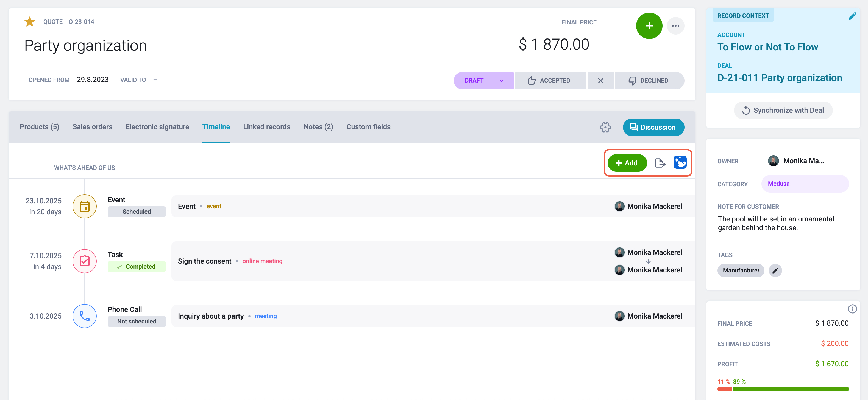The image size is (868, 400).
Task: Click the quote number Q-23-014
Action: click(81, 22)
